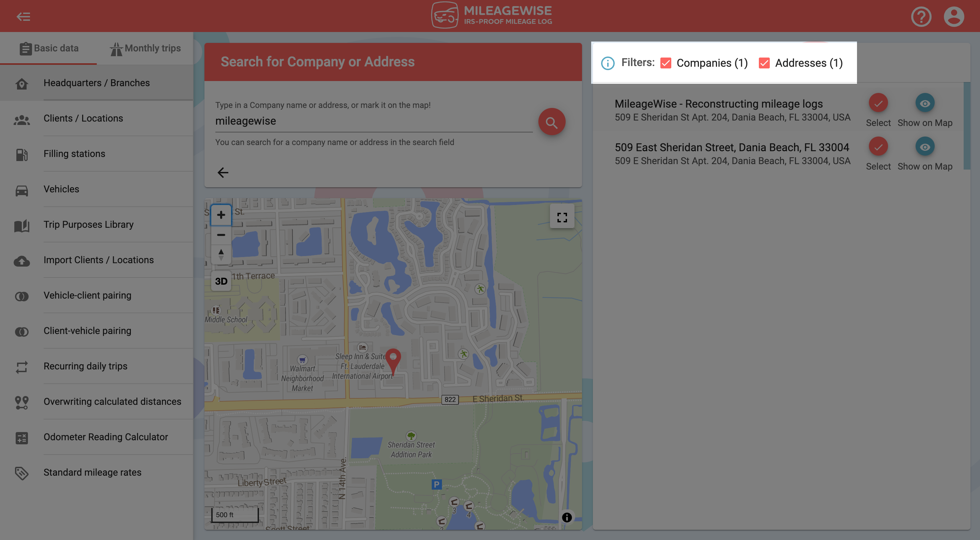The width and height of the screenshot is (980, 540).
Task: Show MileageWise company result on map
Action: (924, 103)
